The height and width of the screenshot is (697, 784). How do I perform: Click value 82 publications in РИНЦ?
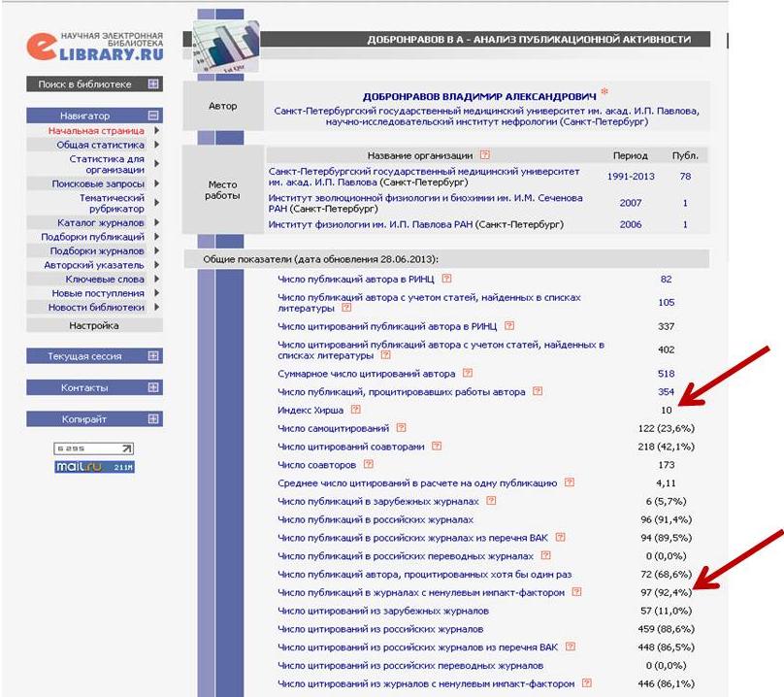click(x=666, y=280)
